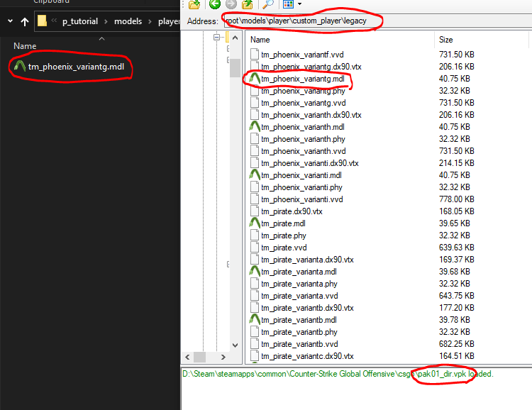
Task: Click the GCFScape open folder toolbar icon
Action: tap(194, 4)
